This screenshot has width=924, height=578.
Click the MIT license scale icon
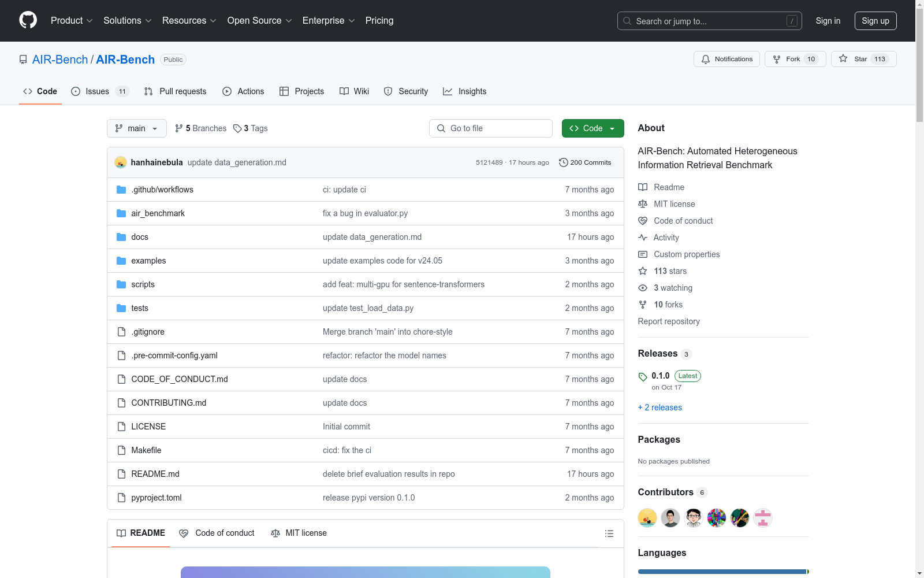tap(643, 204)
